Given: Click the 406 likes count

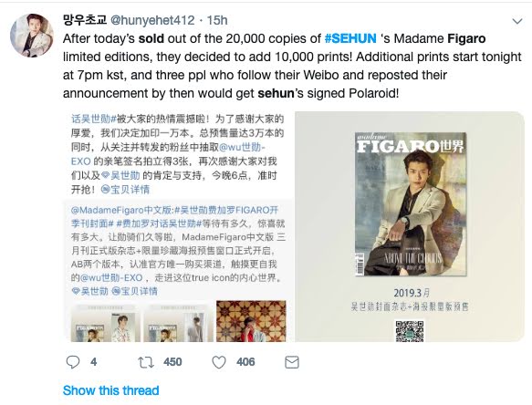Looking at the screenshot, I should (x=245, y=362).
